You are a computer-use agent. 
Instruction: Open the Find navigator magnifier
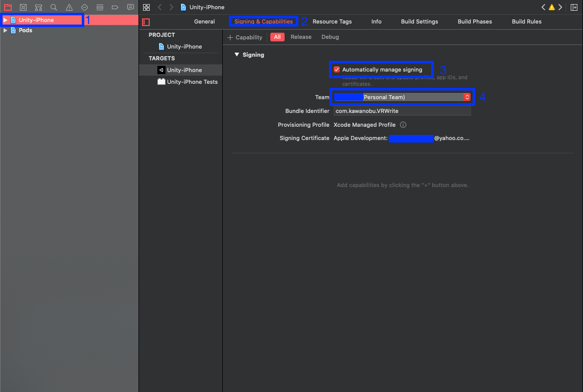(x=54, y=7)
